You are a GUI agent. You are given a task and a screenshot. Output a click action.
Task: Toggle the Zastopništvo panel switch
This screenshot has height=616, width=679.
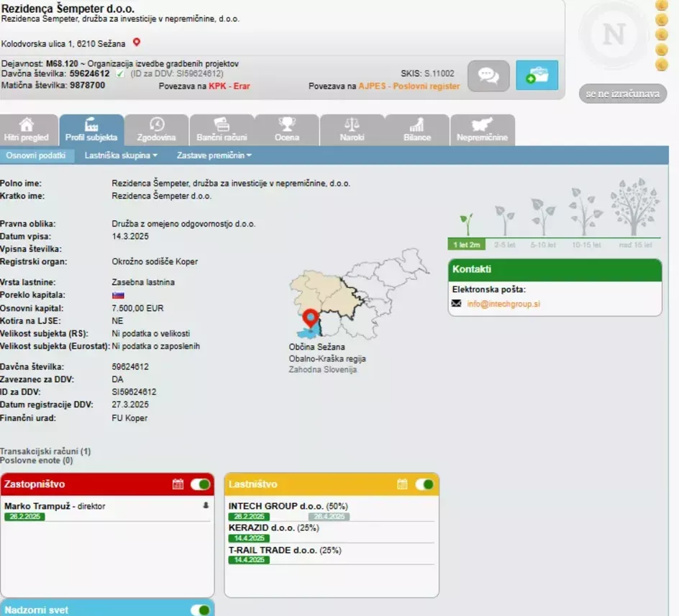tap(201, 484)
